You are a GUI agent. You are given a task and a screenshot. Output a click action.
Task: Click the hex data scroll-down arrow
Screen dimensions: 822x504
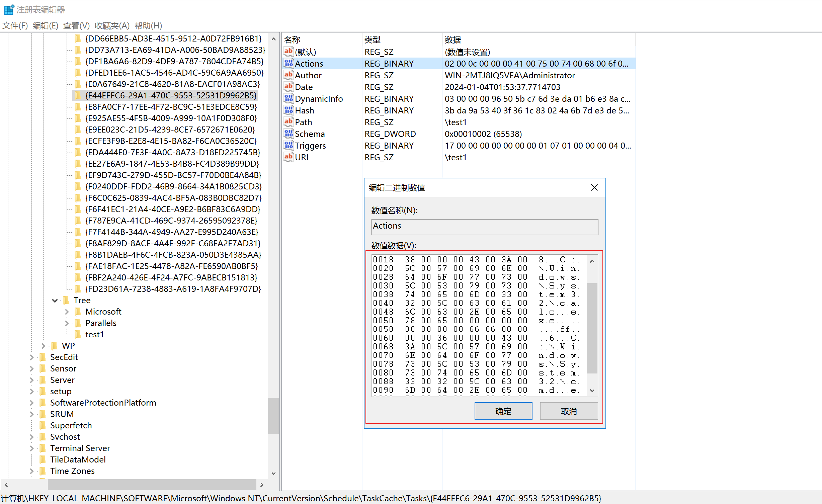point(592,391)
